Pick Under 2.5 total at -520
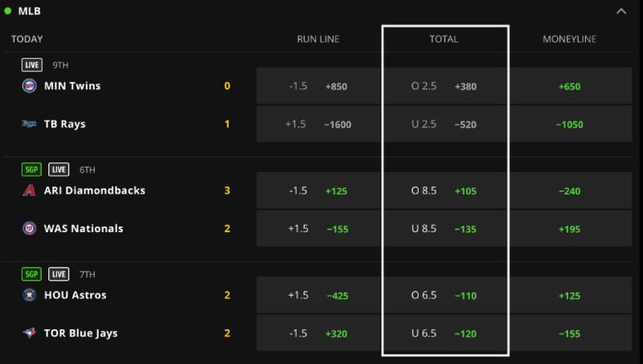 pyautogui.click(x=444, y=125)
